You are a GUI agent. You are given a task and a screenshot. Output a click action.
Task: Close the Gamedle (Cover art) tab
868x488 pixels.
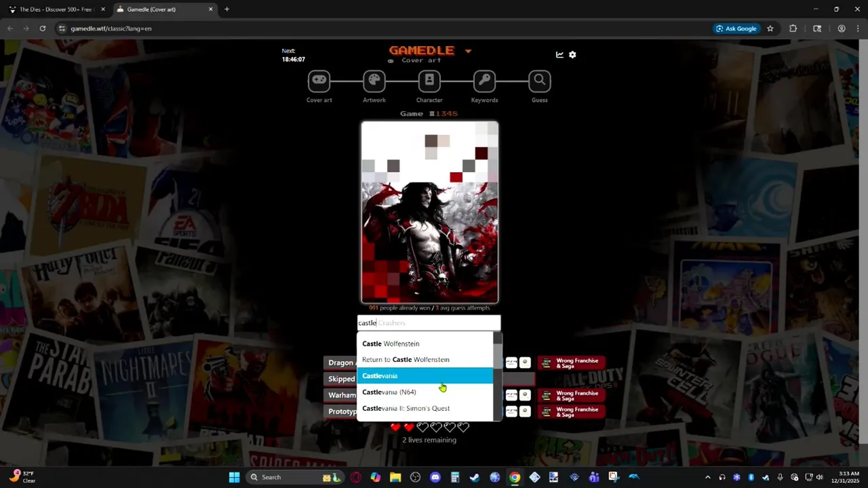[210, 9]
